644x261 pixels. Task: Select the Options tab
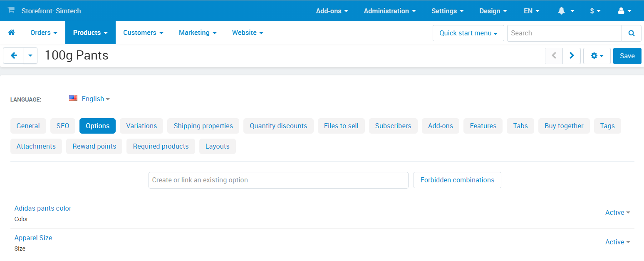pyautogui.click(x=97, y=126)
